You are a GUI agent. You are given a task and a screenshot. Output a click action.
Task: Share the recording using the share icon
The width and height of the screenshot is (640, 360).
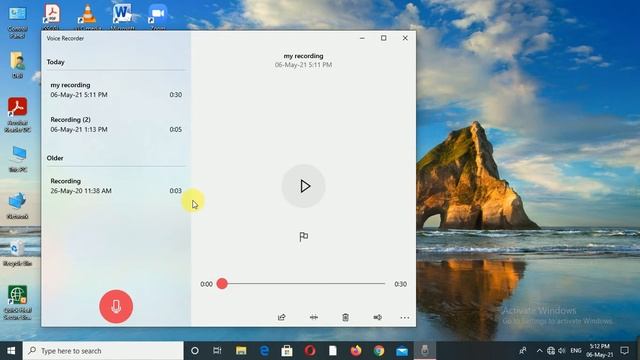(282, 317)
